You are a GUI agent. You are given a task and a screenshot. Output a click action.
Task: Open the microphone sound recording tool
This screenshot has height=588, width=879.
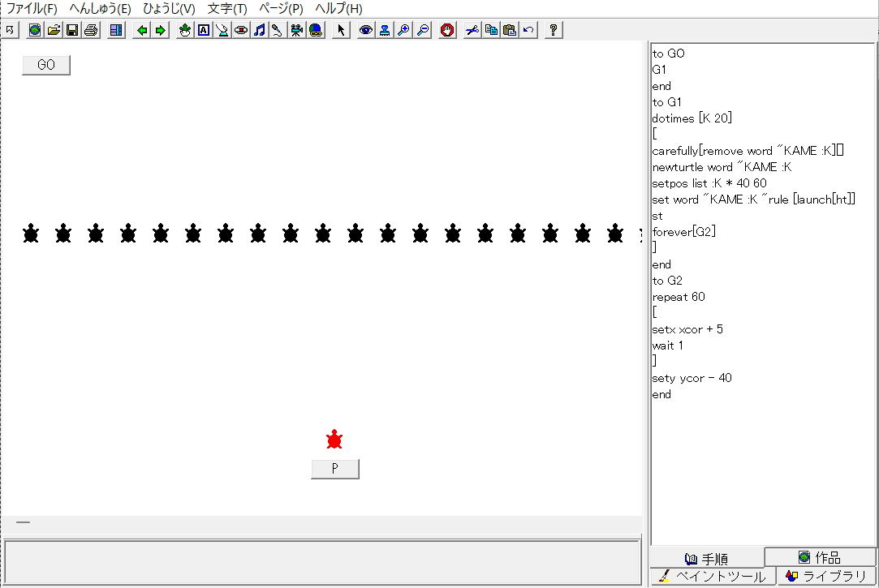[278, 30]
